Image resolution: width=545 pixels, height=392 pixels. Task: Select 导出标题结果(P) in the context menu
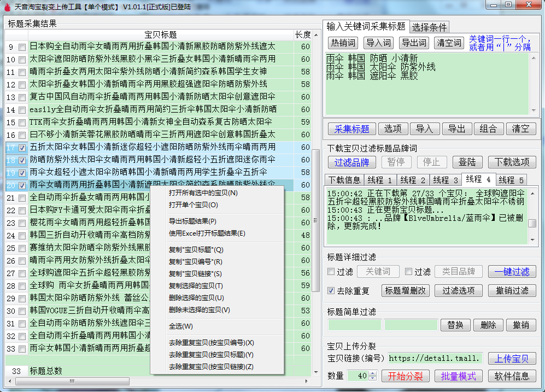click(192, 221)
